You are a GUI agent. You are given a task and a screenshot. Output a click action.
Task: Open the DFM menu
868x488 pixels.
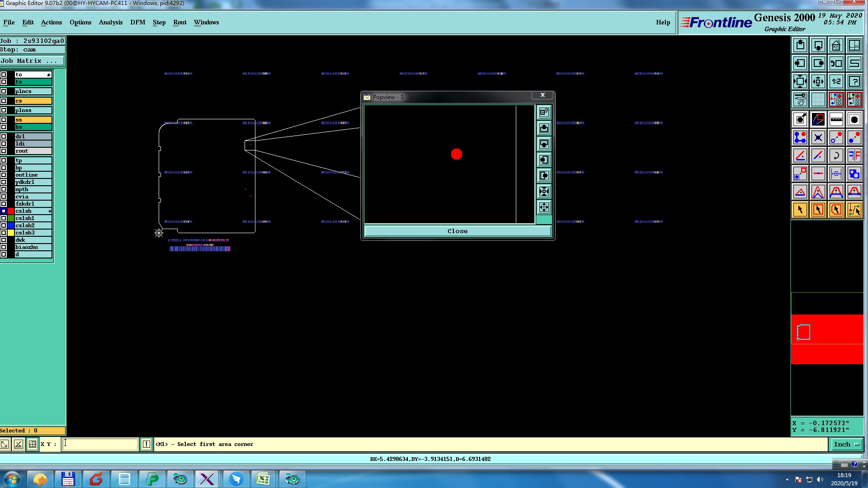137,22
